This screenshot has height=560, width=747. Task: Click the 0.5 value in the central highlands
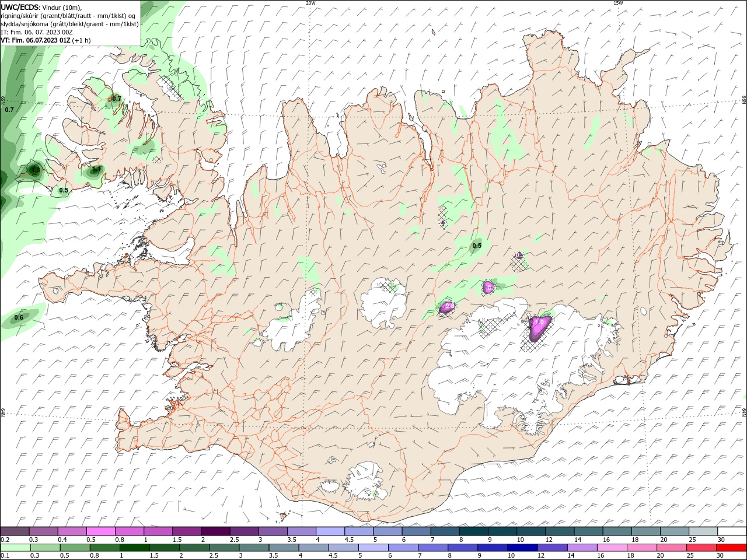[477, 246]
